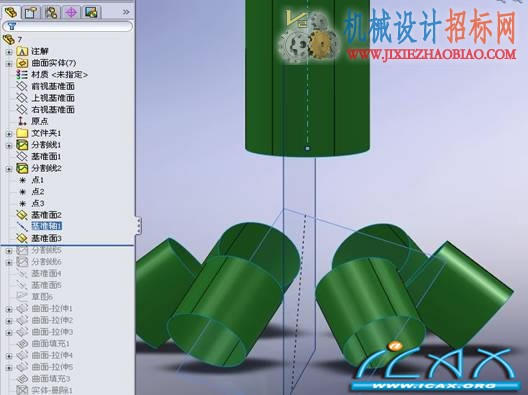Click the 草图6 sketch icon
The width and height of the screenshot is (528, 395).
22,297
